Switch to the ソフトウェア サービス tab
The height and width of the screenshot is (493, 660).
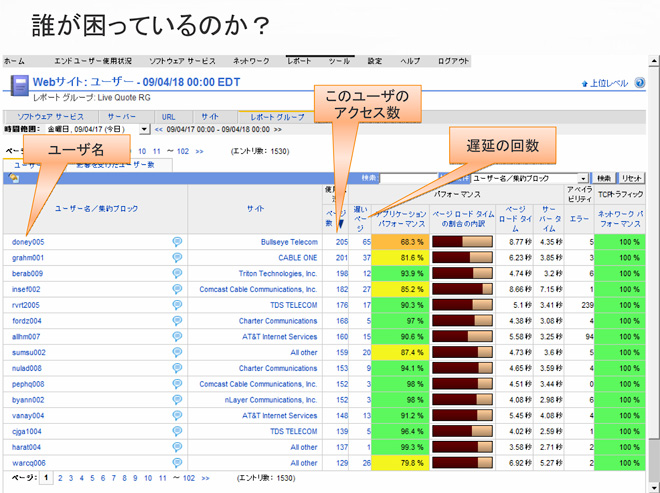coord(51,117)
